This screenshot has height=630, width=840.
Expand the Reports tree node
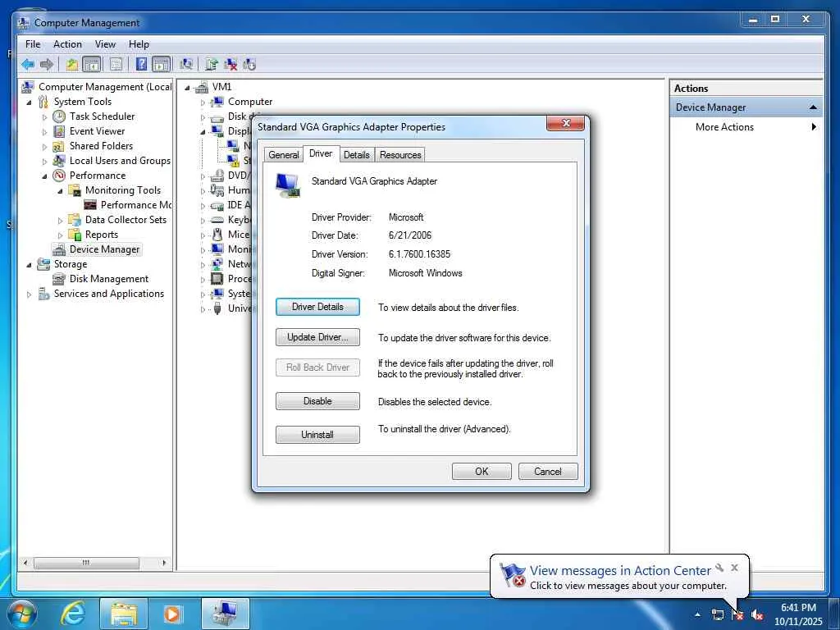60,235
